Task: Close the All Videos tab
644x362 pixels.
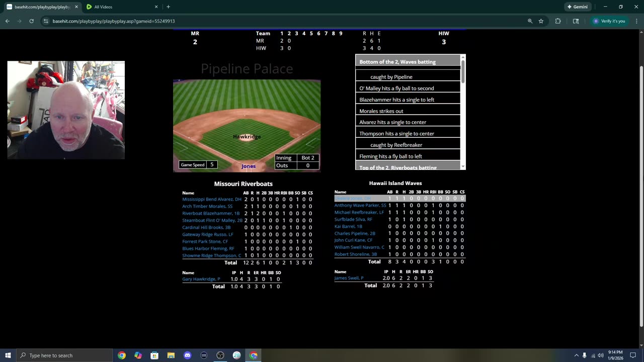Action: [x=156, y=7]
